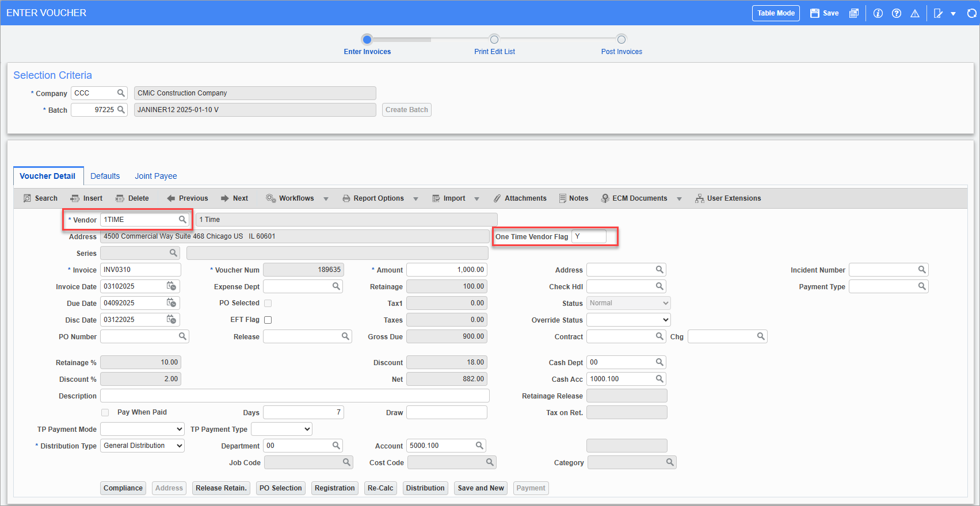Open the Release lookup magnifier

(346, 336)
